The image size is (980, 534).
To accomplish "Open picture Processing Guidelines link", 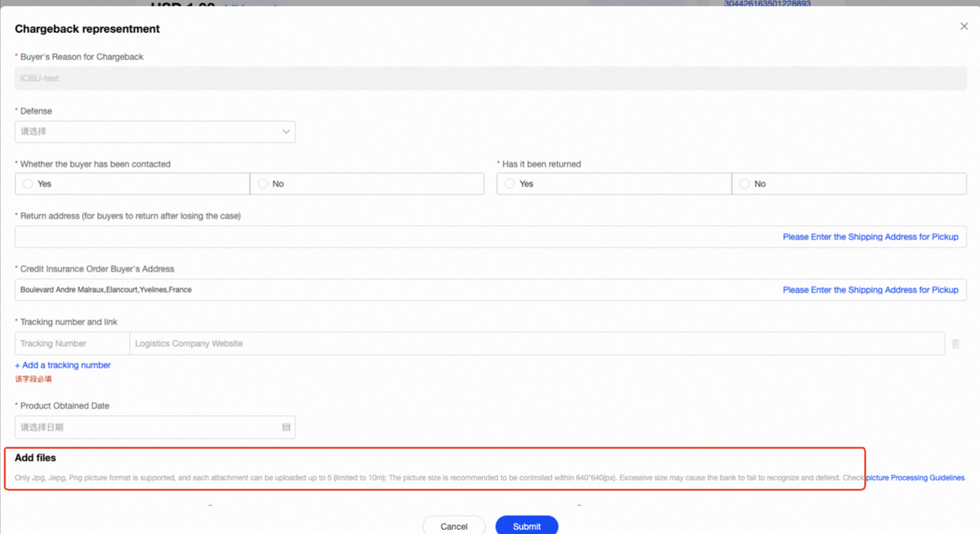I will (x=915, y=477).
